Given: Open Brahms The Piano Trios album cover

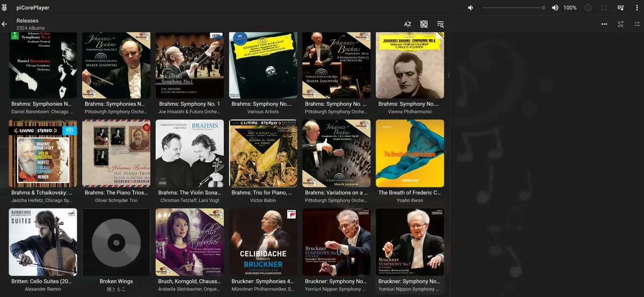Looking at the screenshot, I should point(116,154).
